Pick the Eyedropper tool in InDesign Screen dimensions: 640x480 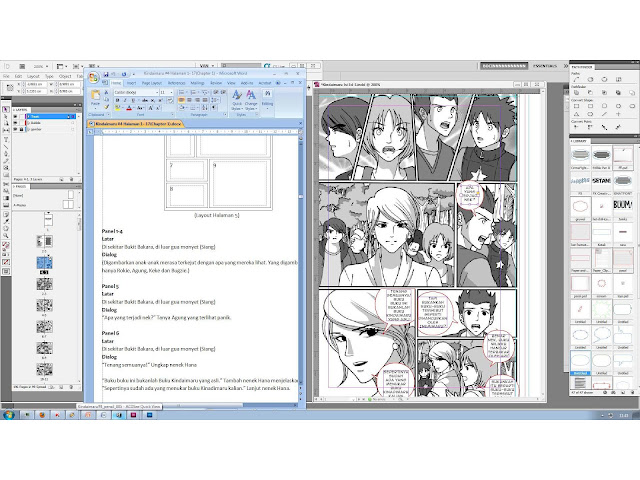click(6, 221)
